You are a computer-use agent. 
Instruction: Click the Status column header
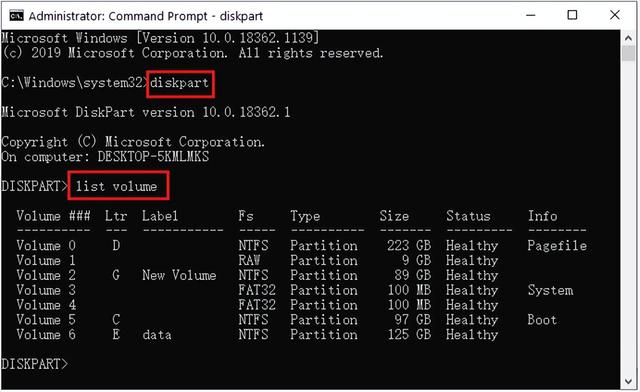pos(468,216)
